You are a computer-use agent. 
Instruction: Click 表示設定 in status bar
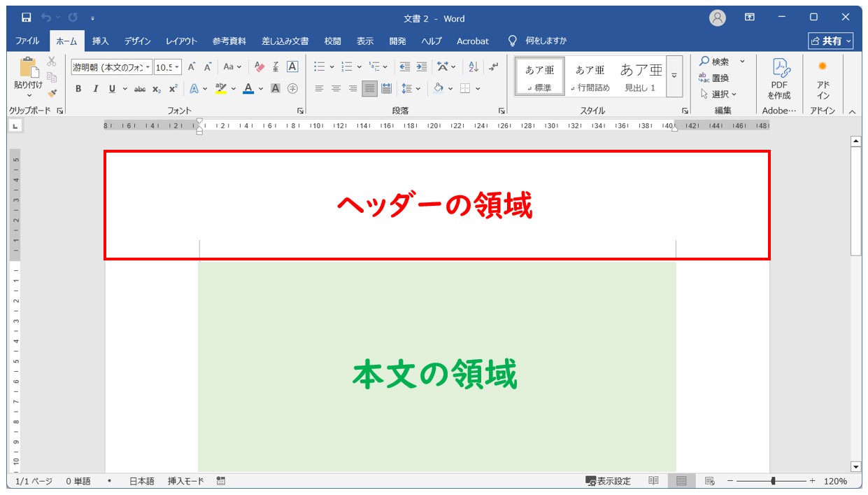609,481
